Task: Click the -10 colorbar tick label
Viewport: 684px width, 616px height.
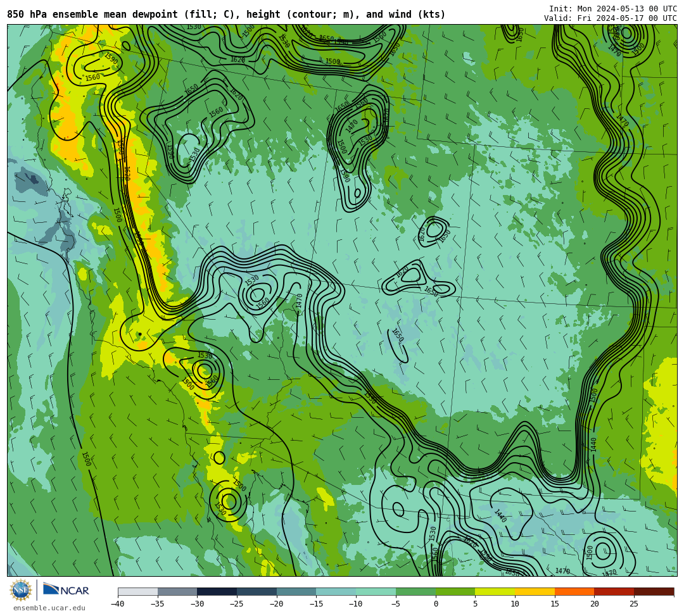Action: tap(355, 604)
